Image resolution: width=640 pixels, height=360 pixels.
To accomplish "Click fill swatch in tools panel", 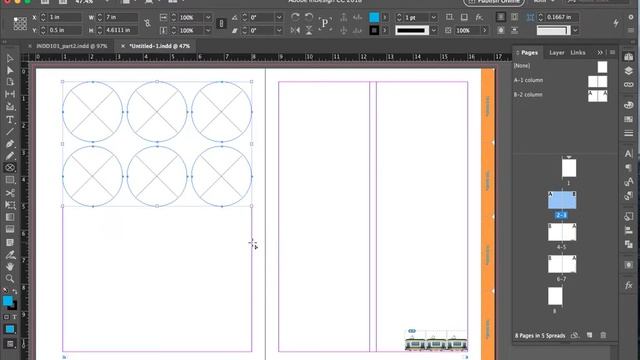I will coord(7,301).
